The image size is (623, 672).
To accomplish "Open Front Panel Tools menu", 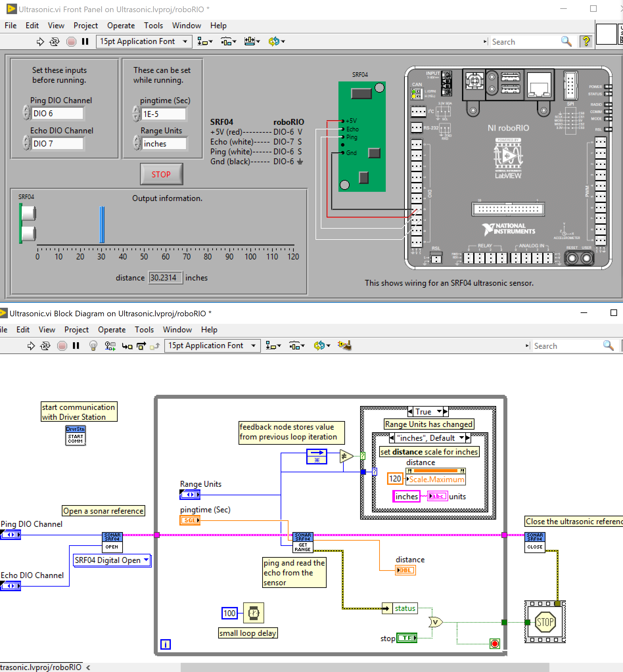I will click(153, 26).
